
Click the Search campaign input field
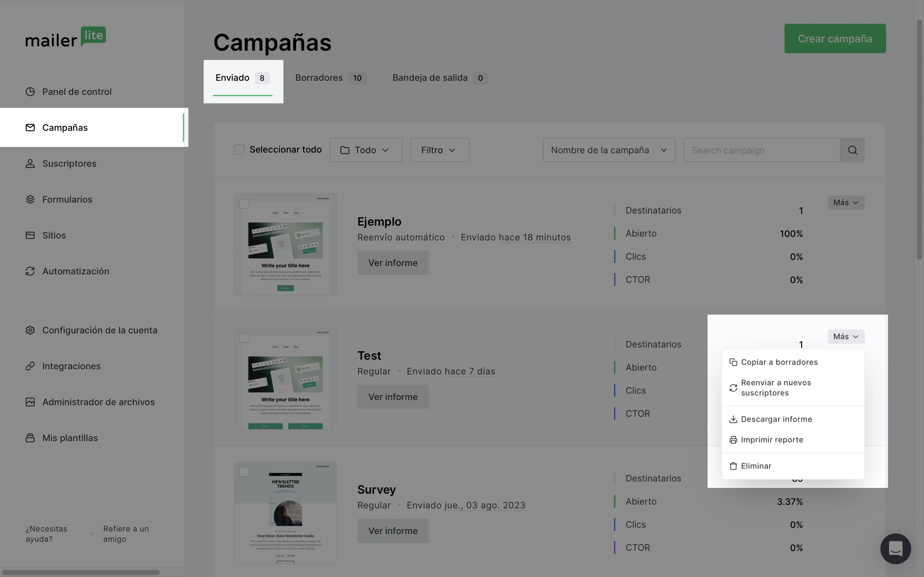761,150
